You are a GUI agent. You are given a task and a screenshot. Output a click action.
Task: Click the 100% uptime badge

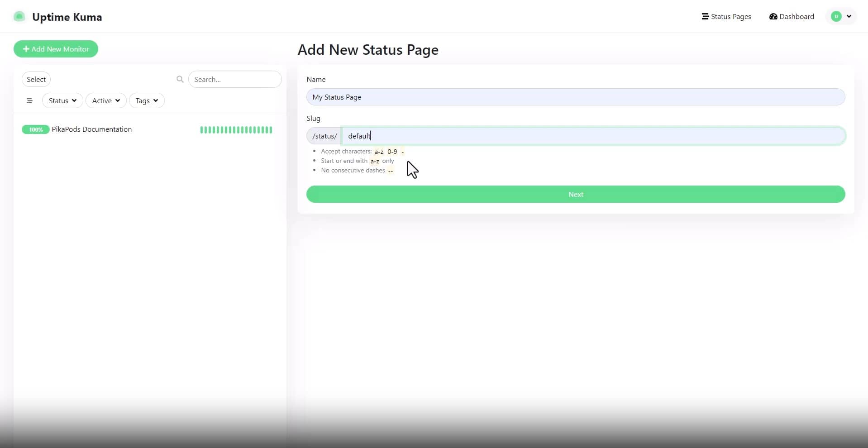pos(35,129)
